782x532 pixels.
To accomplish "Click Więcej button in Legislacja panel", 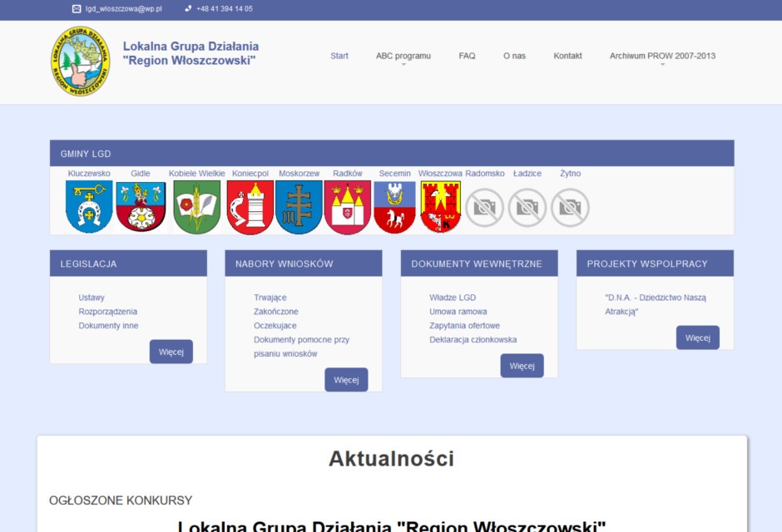I will (x=171, y=352).
